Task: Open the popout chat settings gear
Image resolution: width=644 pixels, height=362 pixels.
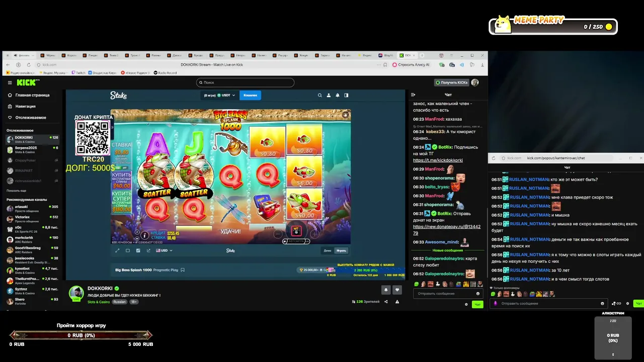Action: 627,304
